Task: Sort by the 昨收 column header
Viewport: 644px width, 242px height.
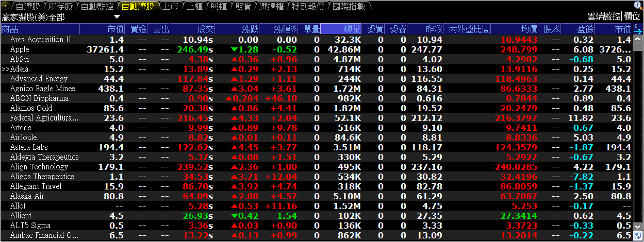Action: (426, 29)
